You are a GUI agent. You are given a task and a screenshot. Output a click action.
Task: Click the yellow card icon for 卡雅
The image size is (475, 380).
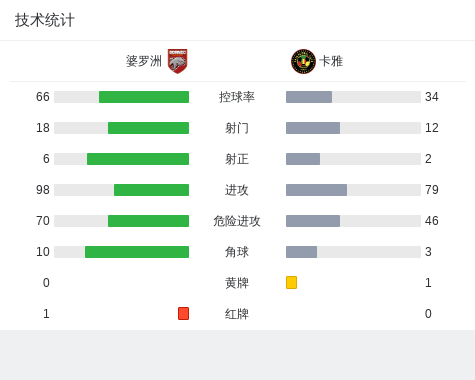[291, 282]
